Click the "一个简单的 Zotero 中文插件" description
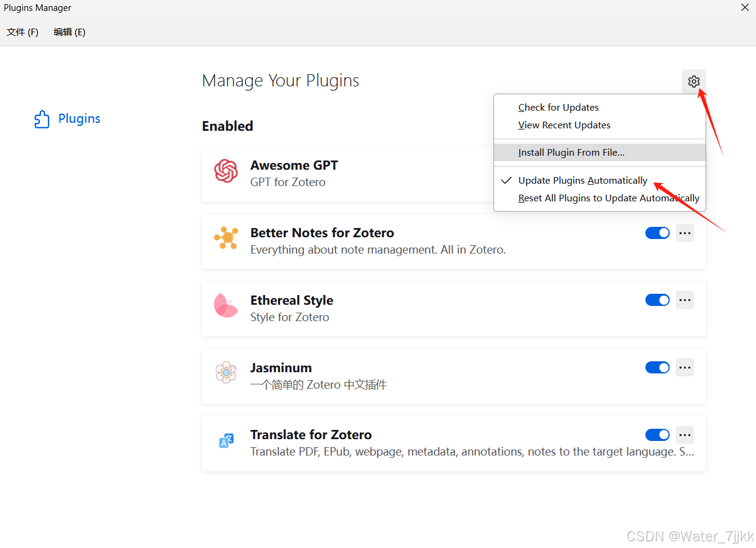 point(318,385)
